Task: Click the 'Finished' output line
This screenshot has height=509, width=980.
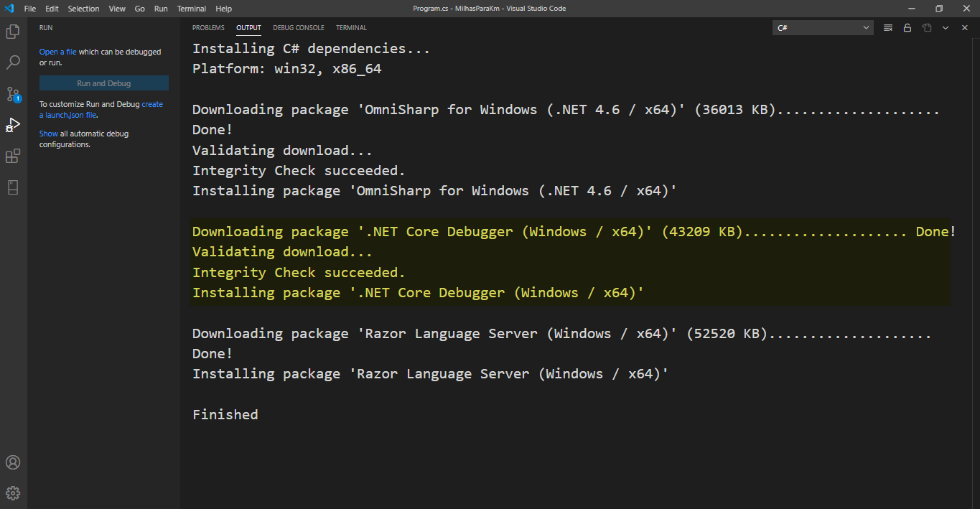Action: pyautogui.click(x=225, y=414)
